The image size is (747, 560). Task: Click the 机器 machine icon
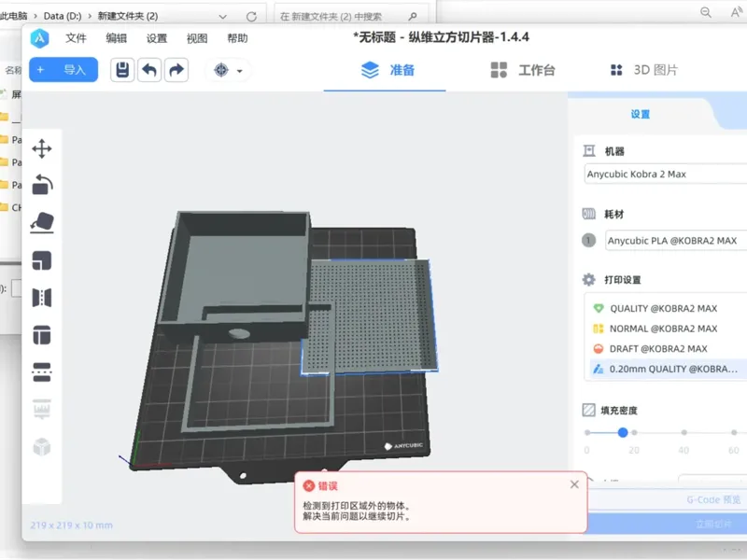pyautogui.click(x=589, y=151)
